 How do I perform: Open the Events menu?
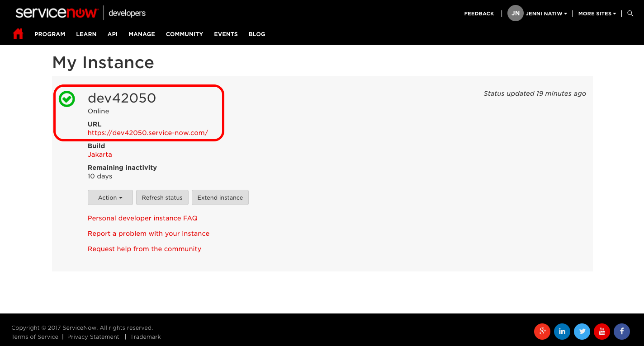pos(226,34)
